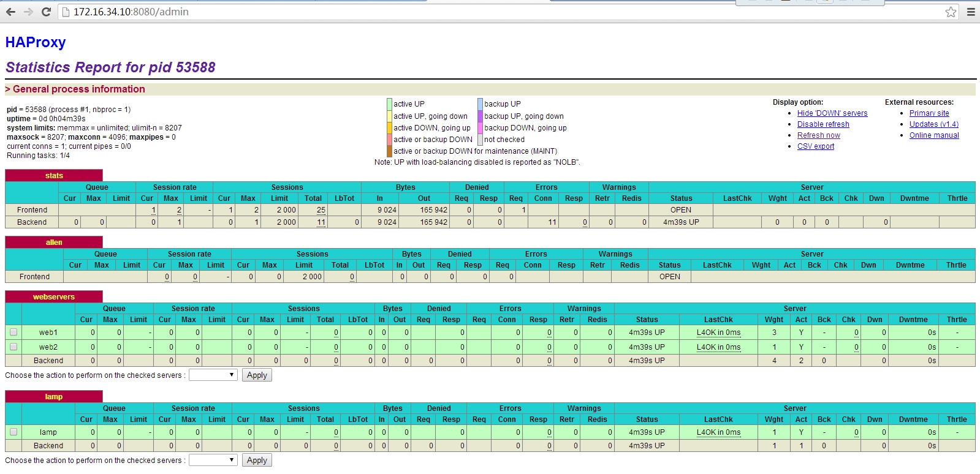980x474 pixels.
Task: Click the Disable refresh link
Action: pyautogui.click(x=823, y=124)
